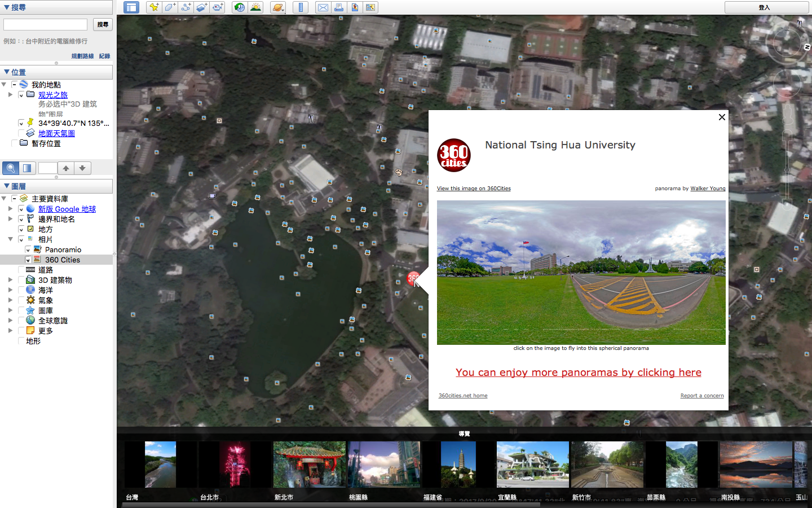Open the 紀錄 history link
Screen dimensions: 812x508
104,56
